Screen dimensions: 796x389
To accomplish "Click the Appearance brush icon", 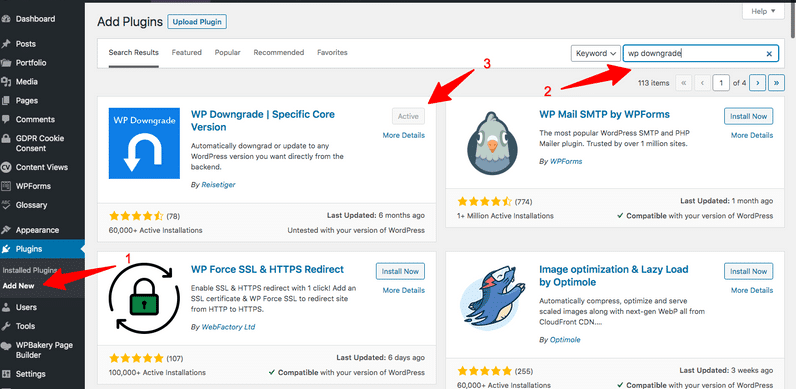I will (x=6, y=230).
